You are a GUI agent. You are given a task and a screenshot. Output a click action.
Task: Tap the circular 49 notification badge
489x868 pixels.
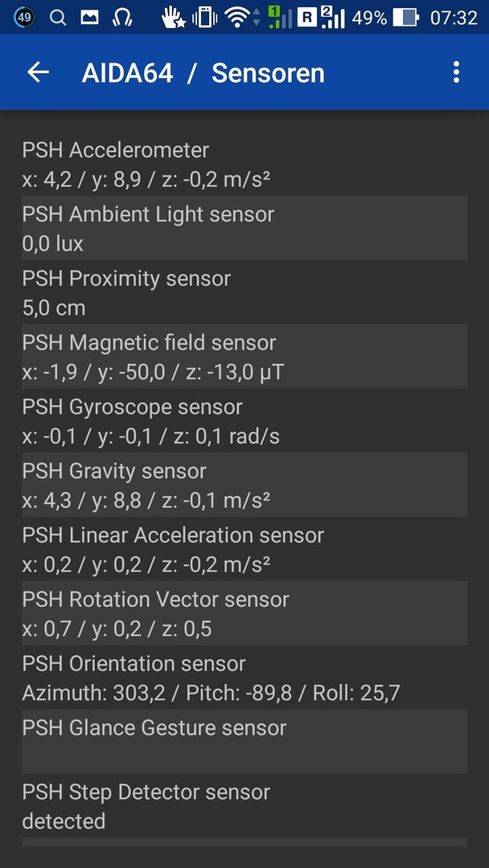(x=24, y=18)
